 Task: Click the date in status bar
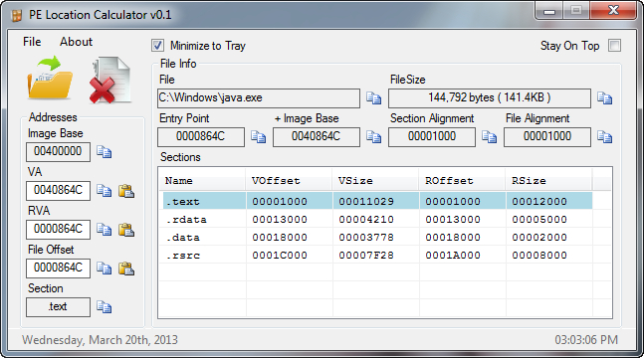point(100,340)
